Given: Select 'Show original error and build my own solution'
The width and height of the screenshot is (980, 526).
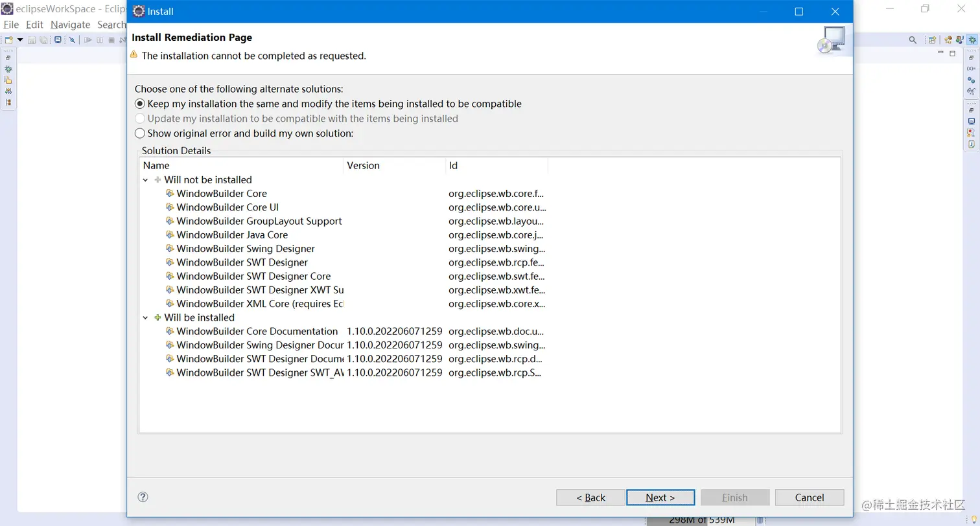Looking at the screenshot, I should point(244,133).
